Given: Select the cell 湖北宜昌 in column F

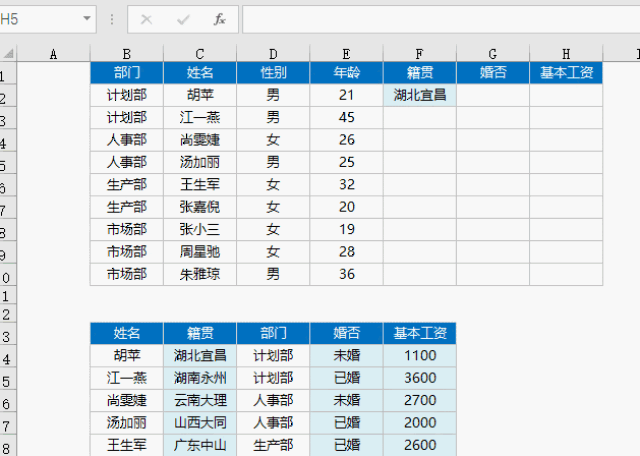Looking at the screenshot, I should coord(420,95).
